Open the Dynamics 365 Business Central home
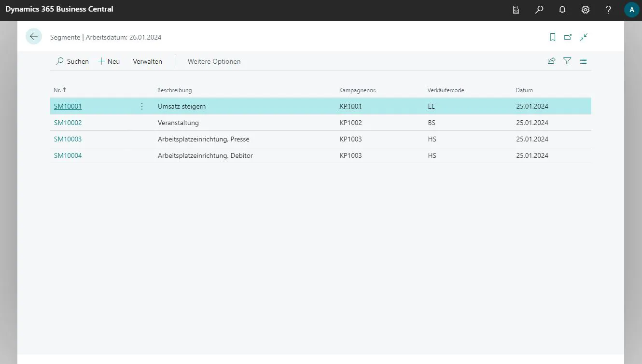 59,9
